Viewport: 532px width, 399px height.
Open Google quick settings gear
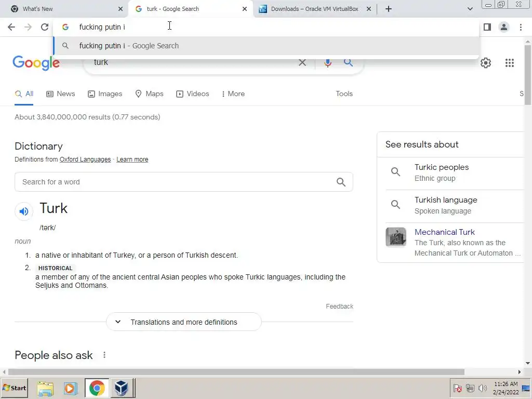pyautogui.click(x=486, y=63)
